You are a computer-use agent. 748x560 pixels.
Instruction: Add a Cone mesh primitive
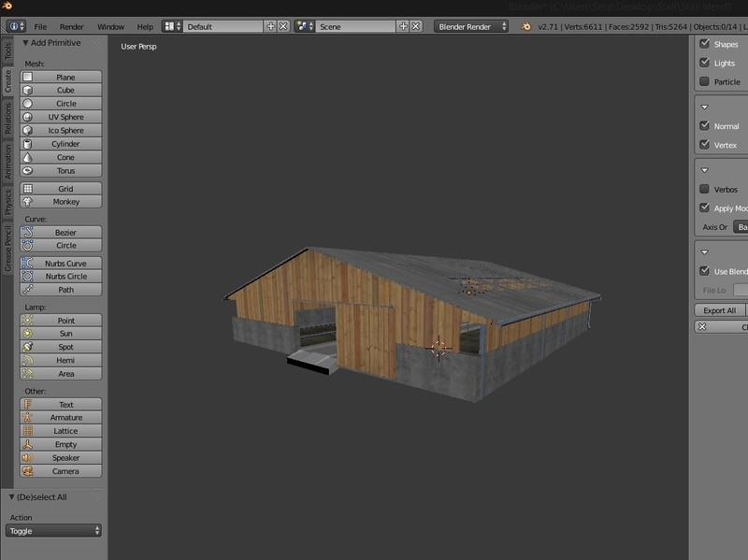click(x=61, y=157)
